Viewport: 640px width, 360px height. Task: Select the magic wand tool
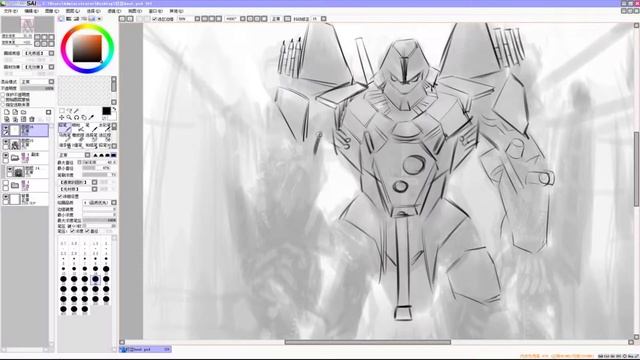(x=76, y=111)
